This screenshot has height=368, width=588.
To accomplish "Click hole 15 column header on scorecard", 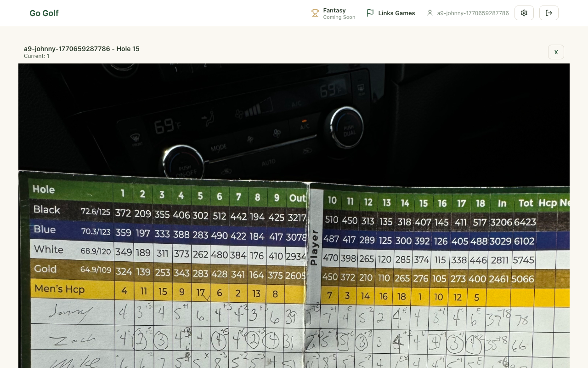I will coord(424,203).
